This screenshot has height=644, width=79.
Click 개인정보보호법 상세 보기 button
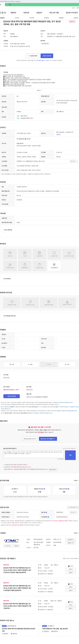click(30, 439)
